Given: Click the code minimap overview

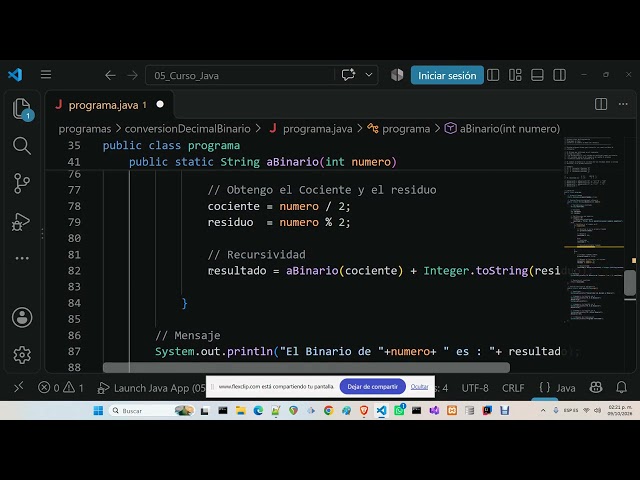Looking at the screenshot, I should [593, 229].
